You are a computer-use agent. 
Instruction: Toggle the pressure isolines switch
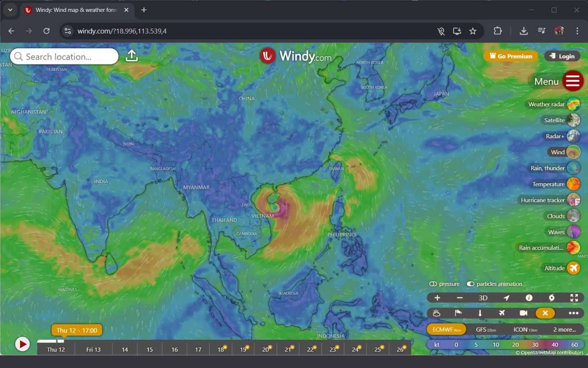[434, 283]
